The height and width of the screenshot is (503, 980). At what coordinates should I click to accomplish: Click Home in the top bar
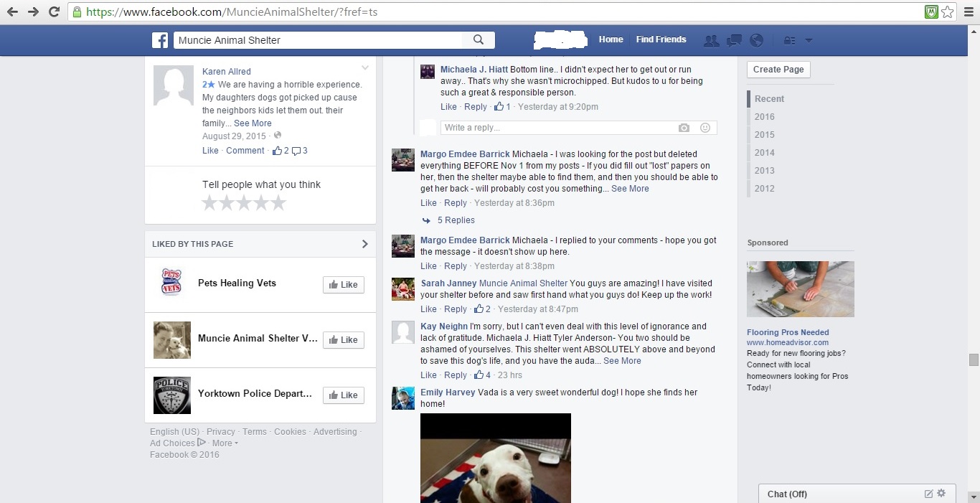click(x=611, y=39)
